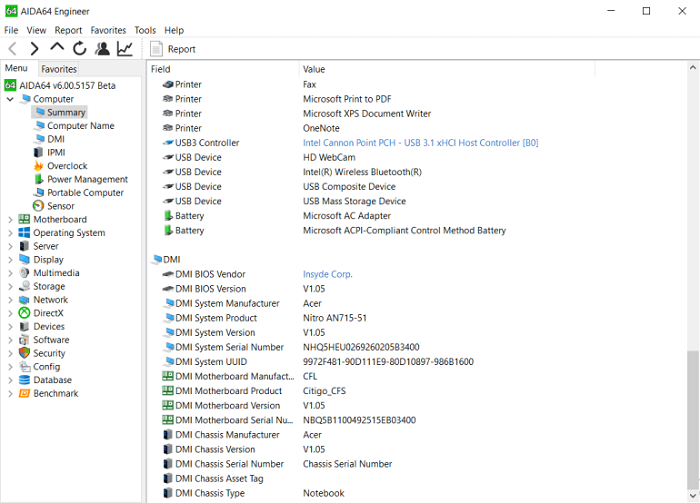Click the DirectX Xbox icon
Image resolution: width=700 pixels, height=503 pixels.
(x=24, y=313)
